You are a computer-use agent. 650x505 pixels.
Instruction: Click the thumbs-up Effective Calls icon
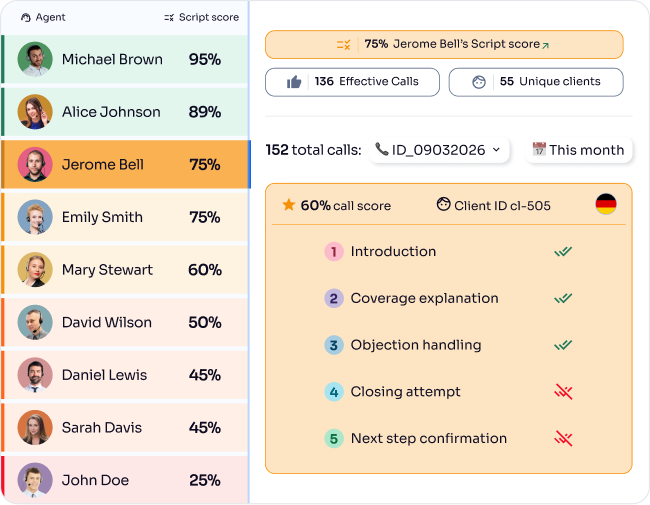tap(294, 82)
